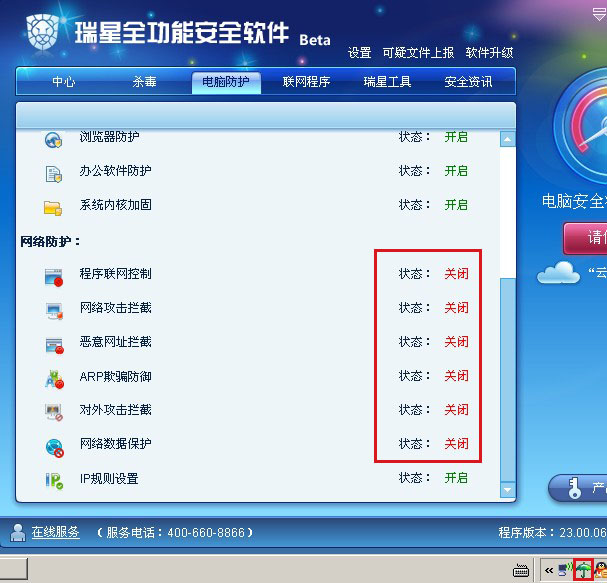Toggle 系统内核加固 status 开启
This screenshot has height=583, width=607.
point(456,205)
